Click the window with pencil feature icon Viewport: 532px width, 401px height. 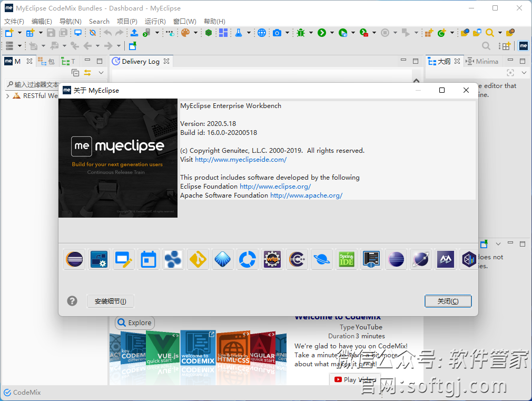click(123, 259)
